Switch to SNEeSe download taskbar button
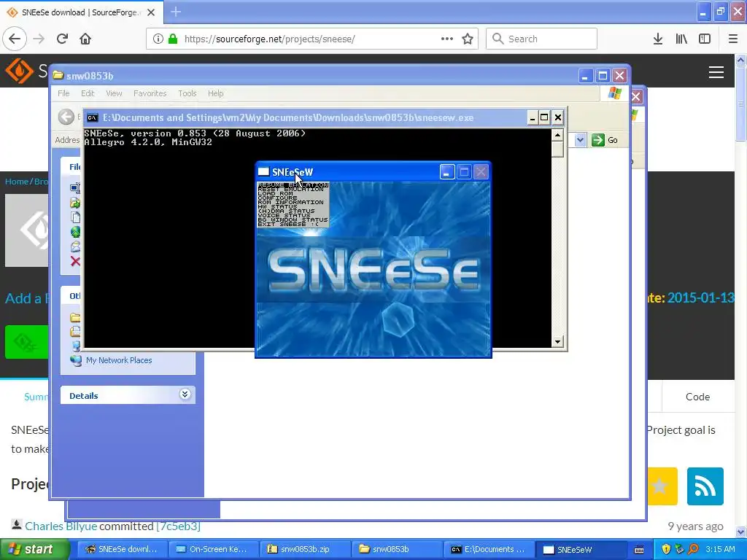This screenshot has width=747, height=560. click(122, 550)
